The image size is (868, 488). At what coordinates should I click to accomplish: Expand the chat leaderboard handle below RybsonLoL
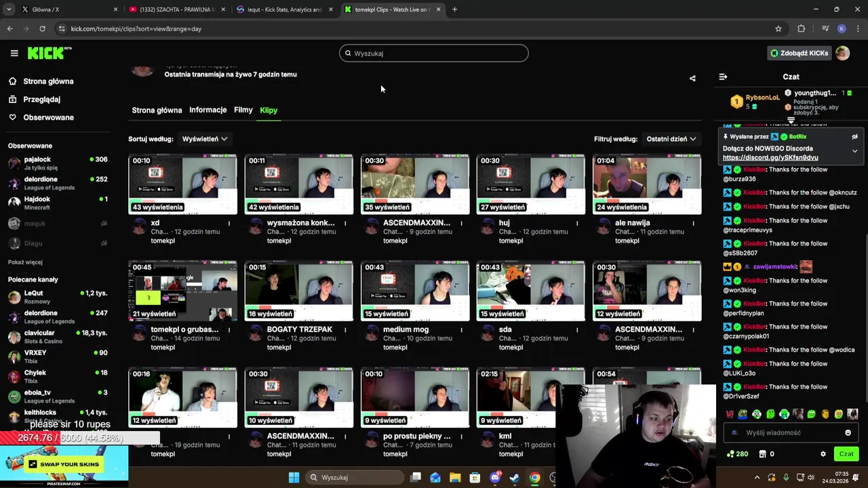click(x=791, y=120)
